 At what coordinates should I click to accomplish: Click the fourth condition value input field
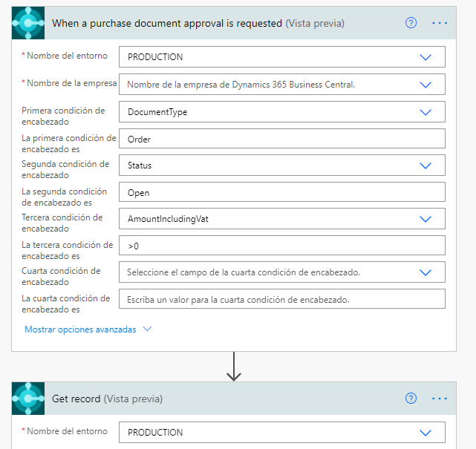pos(281,299)
